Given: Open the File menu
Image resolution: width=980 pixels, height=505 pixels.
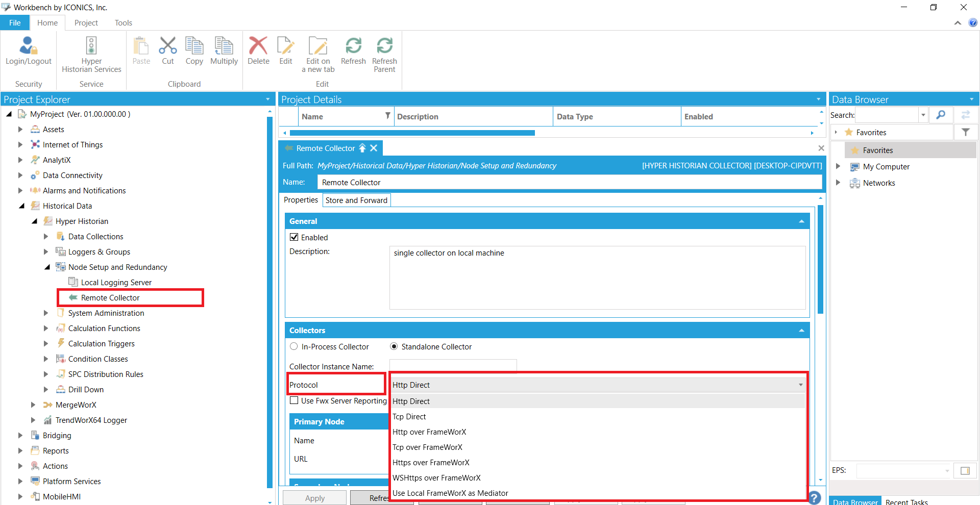Looking at the screenshot, I should pyautogui.click(x=15, y=22).
